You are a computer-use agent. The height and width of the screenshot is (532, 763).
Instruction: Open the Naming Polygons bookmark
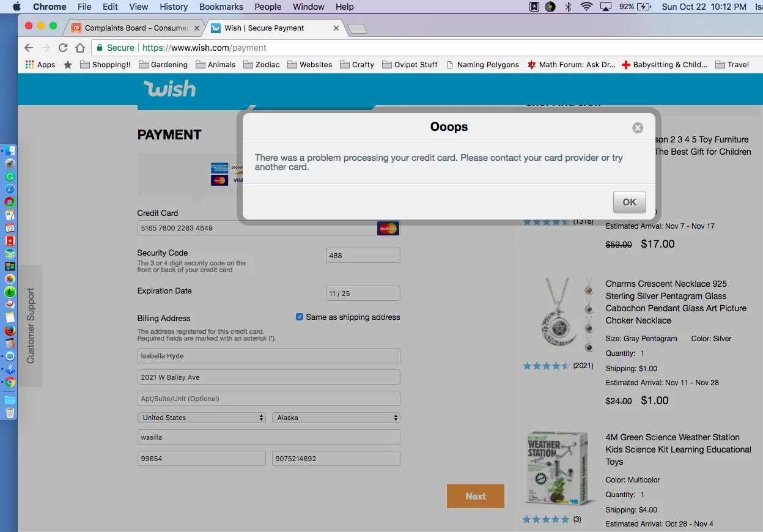click(x=482, y=65)
